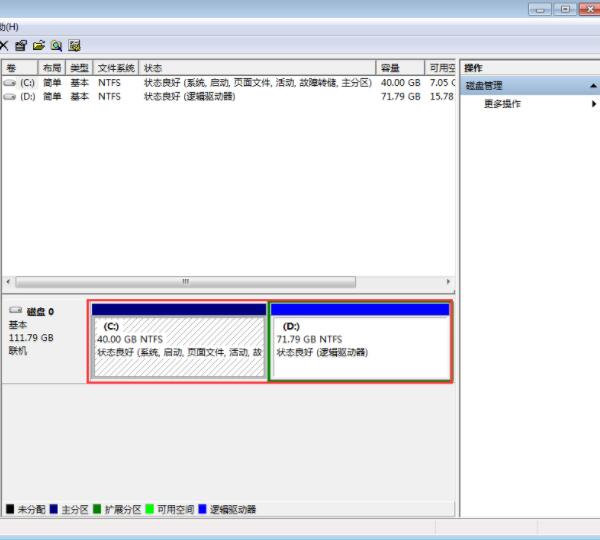Open the properties toolbar icon
The width and height of the screenshot is (600, 540).
click(x=21, y=46)
